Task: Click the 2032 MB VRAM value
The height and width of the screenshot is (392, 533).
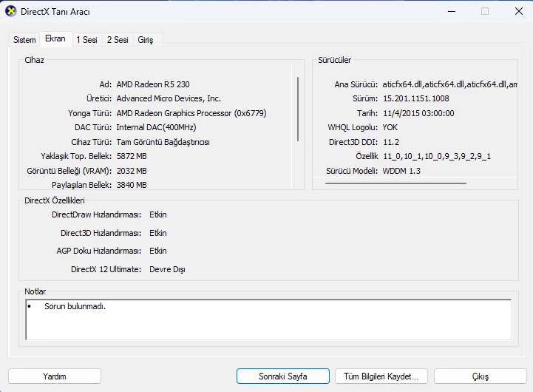Action: tap(132, 171)
